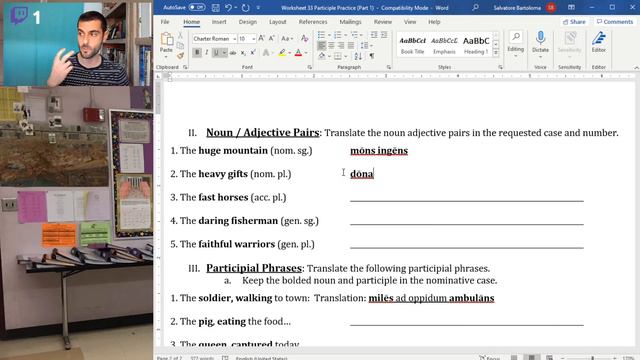The height and width of the screenshot is (360, 640).
Task: Click the Copy icon in Clipboard group
Action: click(x=180, y=45)
